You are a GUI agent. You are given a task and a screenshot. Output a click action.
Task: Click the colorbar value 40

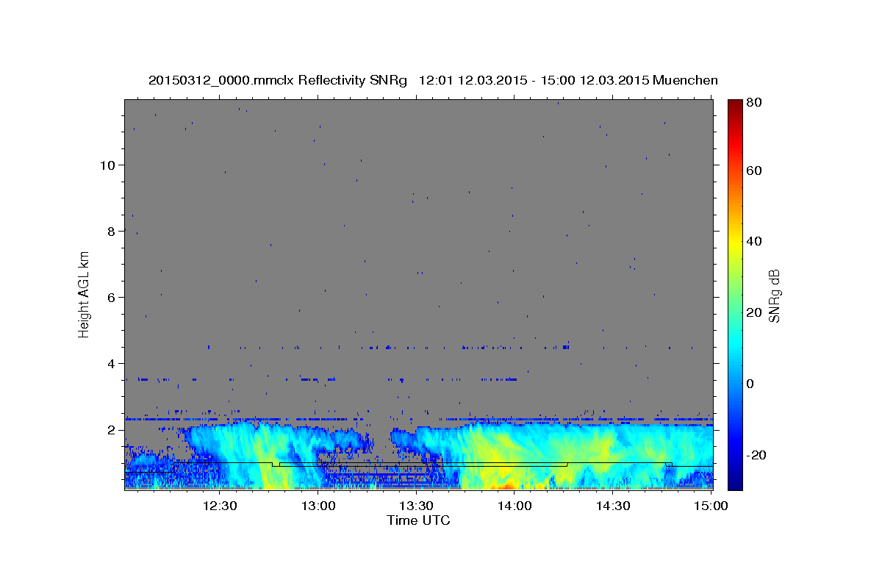click(753, 241)
